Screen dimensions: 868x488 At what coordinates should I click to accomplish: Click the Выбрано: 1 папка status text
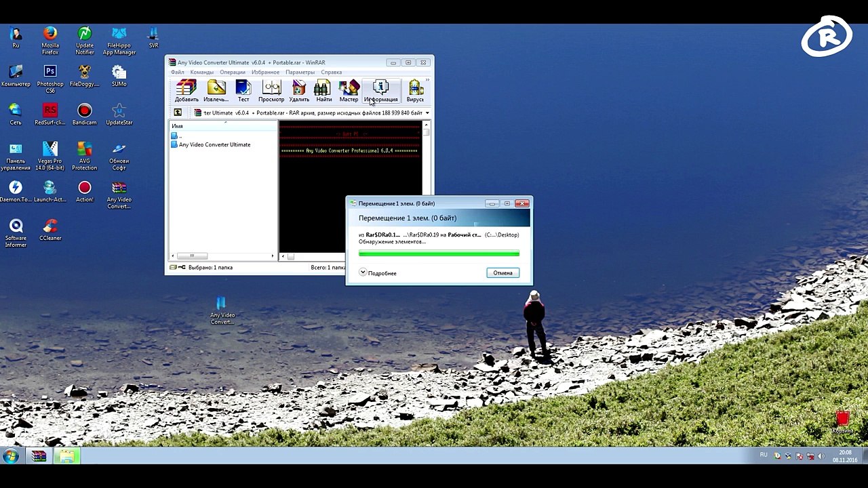[210, 267]
